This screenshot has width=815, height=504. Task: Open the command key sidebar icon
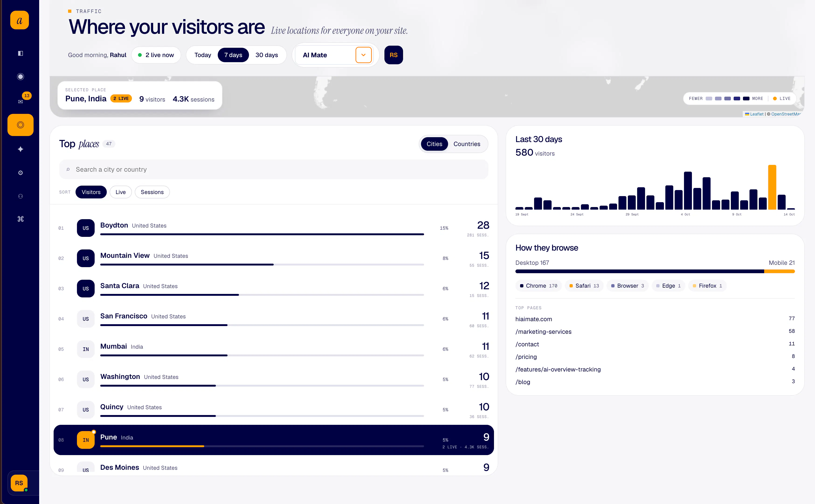20,219
